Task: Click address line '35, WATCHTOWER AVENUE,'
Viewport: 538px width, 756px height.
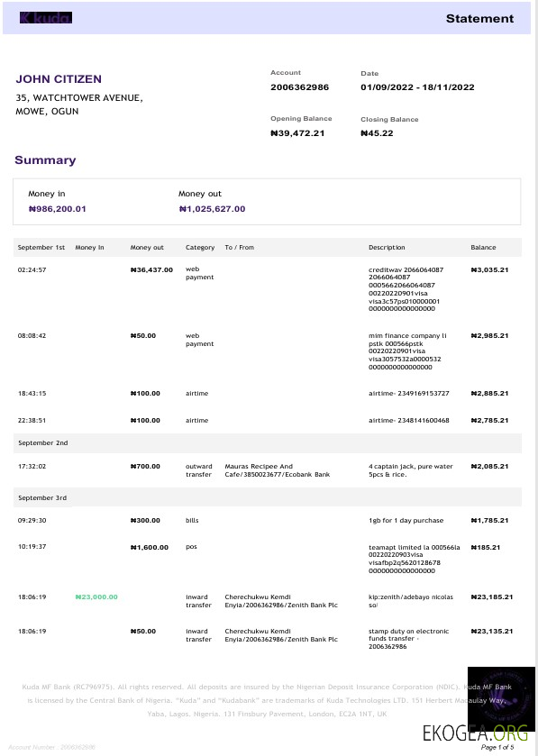Action: pos(79,98)
